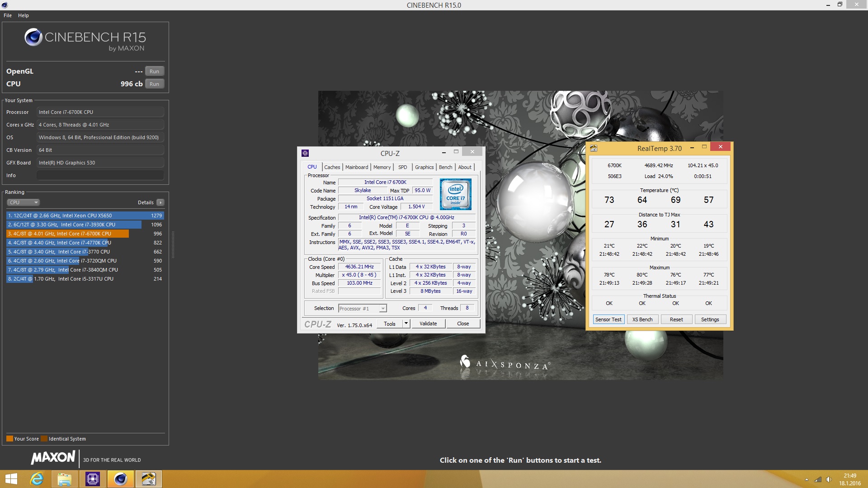
Task: Select ranking row Core i7-3720QM CPU
Action: pyautogui.click(x=85, y=261)
